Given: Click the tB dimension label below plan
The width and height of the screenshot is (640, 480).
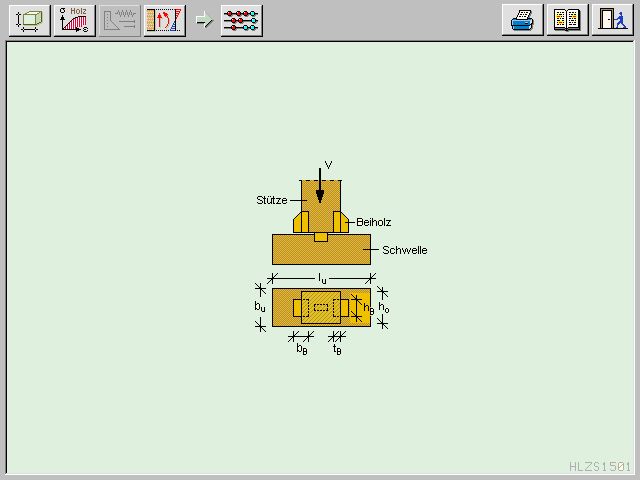Looking at the screenshot, I should pyautogui.click(x=337, y=349).
